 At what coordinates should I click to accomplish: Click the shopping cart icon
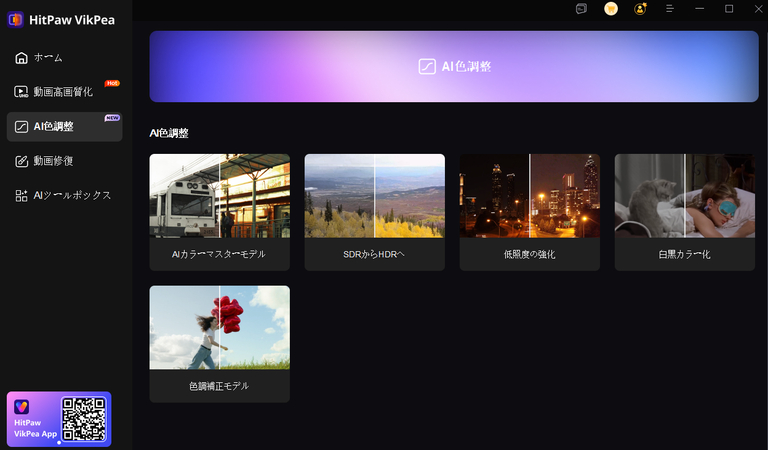point(611,9)
